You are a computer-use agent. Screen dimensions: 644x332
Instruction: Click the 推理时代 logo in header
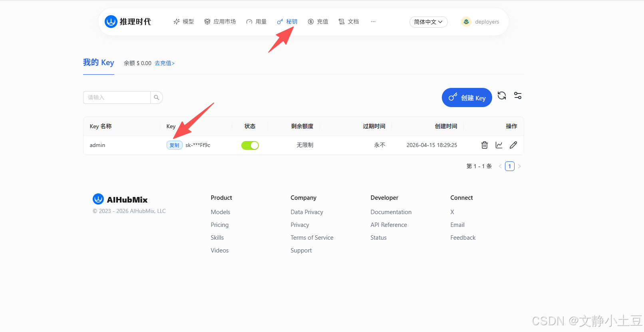click(128, 22)
